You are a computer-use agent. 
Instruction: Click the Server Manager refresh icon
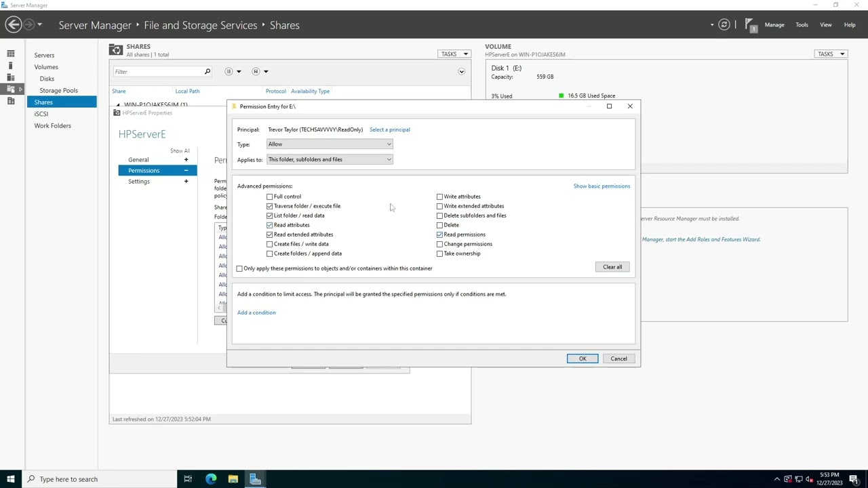tap(724, 25)
